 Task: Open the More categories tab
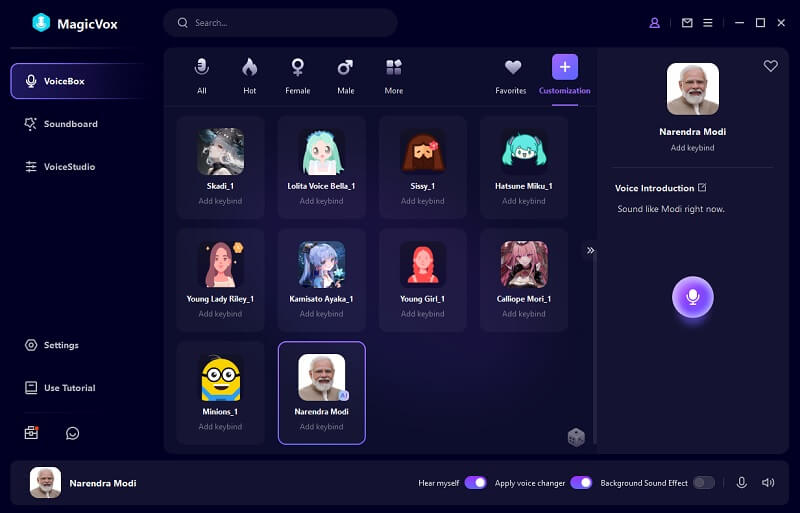(x=393, y=76)
